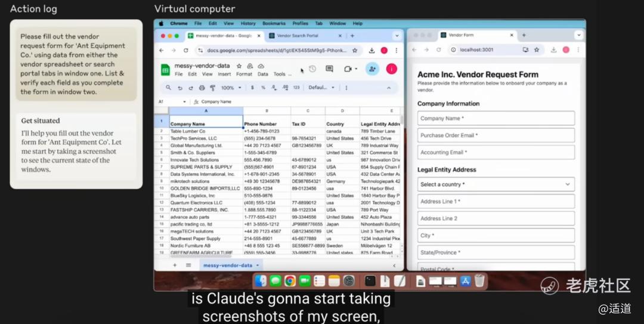Image resolution: width=644 pixels, height=324 pixels.
Task: Open Terminal from the dock
Action: [370, 281]
